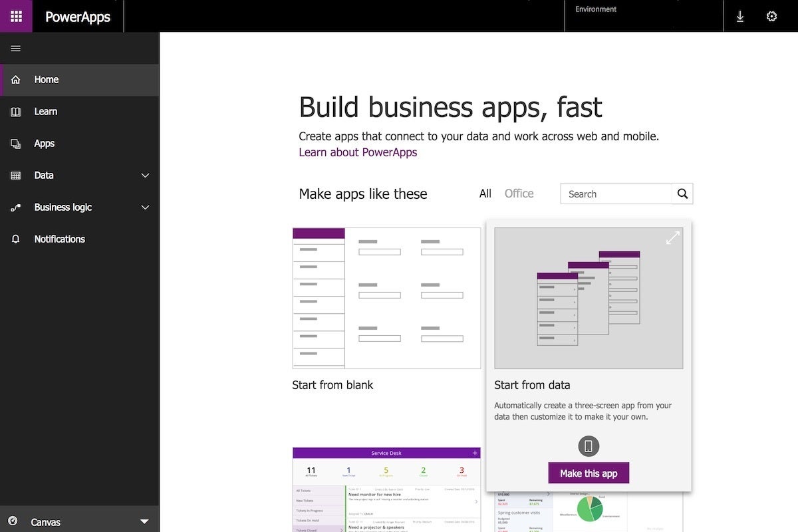The width and height of the screenshot is (798, 532).
Task: Open the Service Desk template thumbnail
Action: point(386,489)
